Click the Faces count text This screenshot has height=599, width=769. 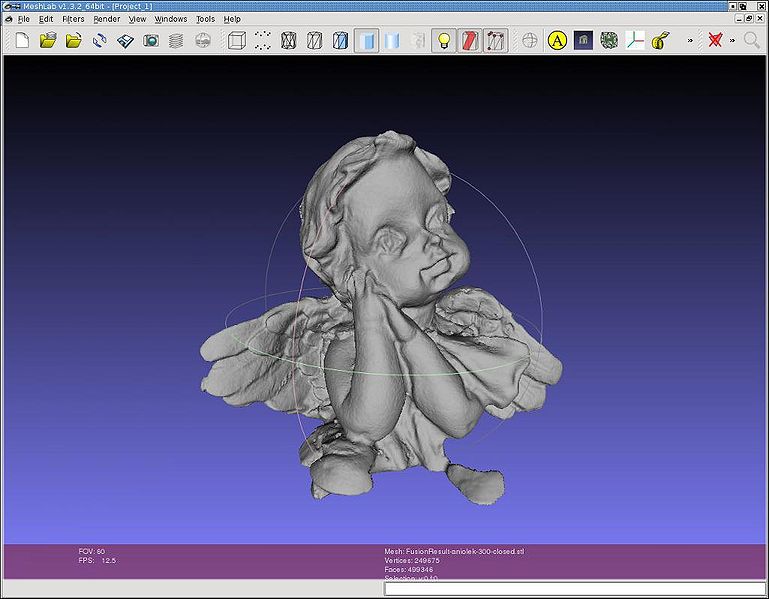pos(409,570)
